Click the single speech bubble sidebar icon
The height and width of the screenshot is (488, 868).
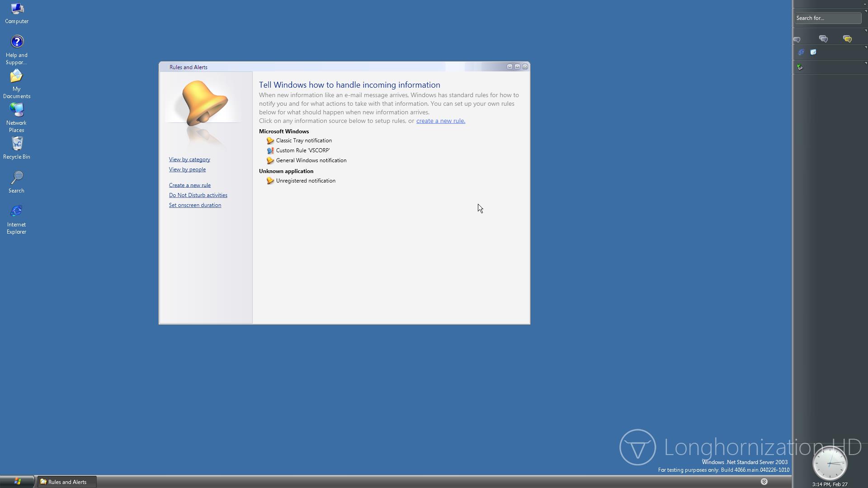[797, 40]
